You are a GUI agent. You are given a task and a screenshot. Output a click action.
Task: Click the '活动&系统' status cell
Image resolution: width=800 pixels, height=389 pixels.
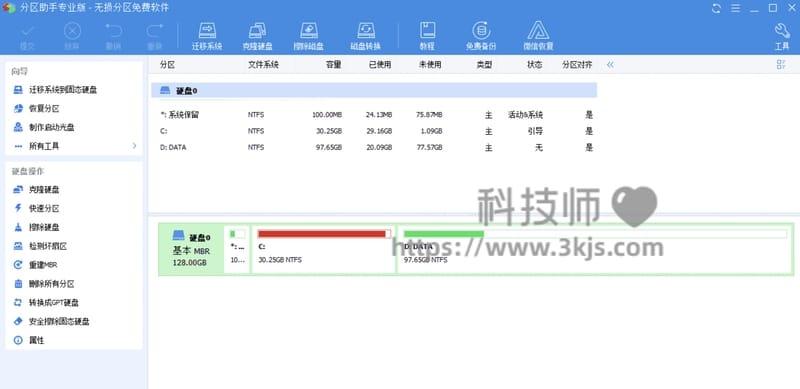point(526,115)
